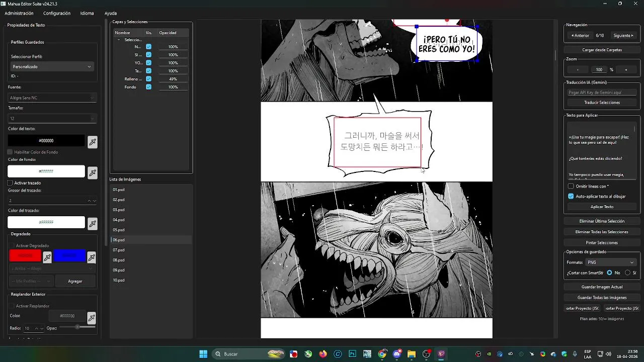Open the Administración menu
Viewport: 644px width, 362px height.
(x=19, y=13)
